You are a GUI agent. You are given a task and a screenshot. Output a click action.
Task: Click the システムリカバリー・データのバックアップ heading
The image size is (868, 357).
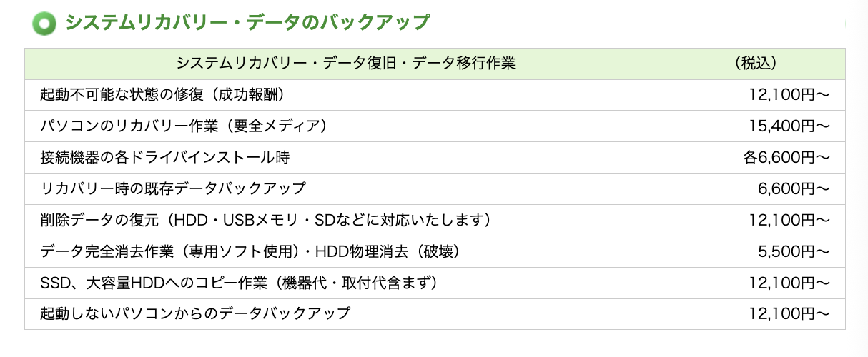point(247,23)
